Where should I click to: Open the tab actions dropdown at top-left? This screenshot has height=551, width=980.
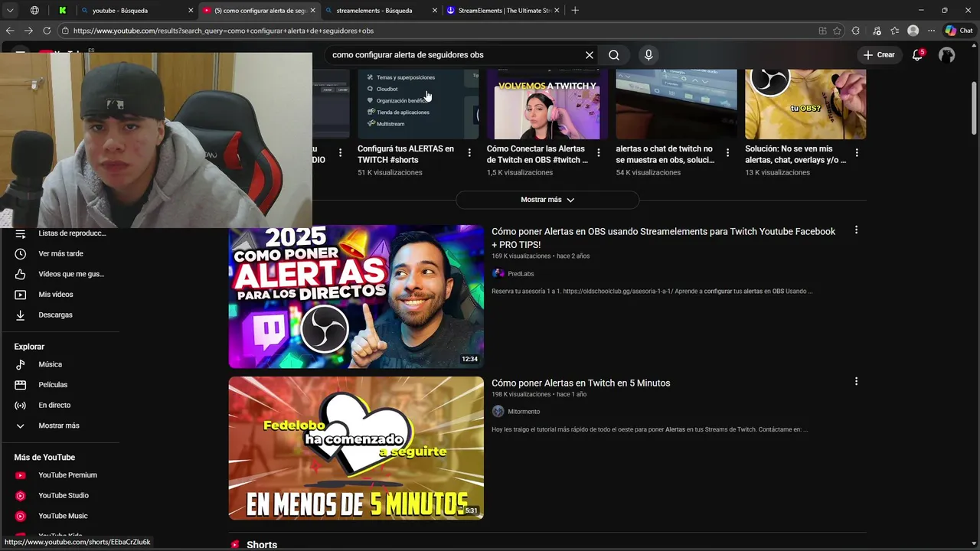(x=10, y=11)
